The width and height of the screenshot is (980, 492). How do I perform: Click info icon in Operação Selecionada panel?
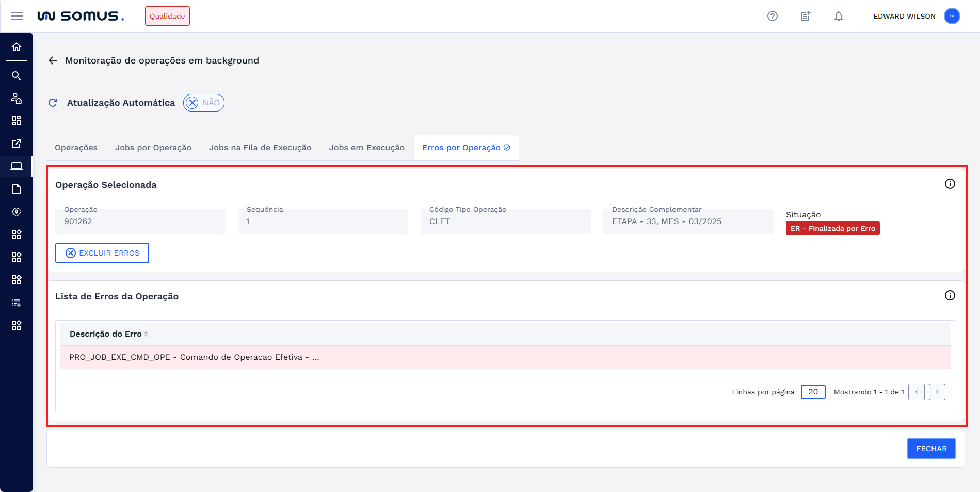[950, 184]
